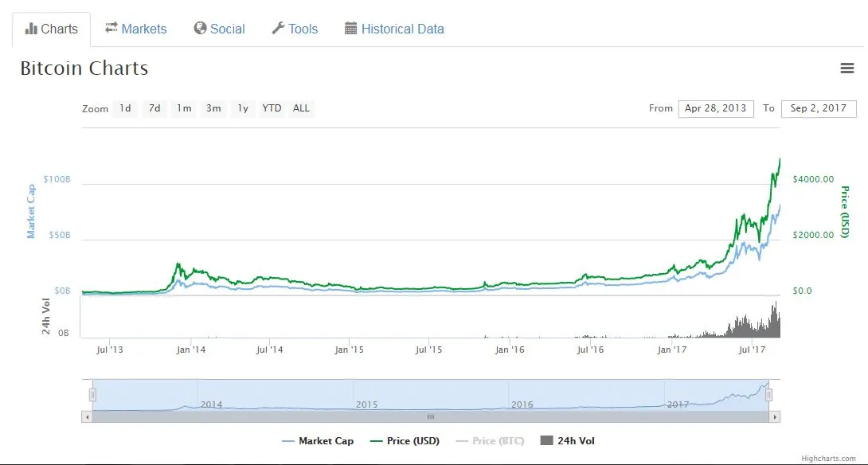868x465 pixels.
Task: Click the navigator right range handle
Action: (769, 395)
